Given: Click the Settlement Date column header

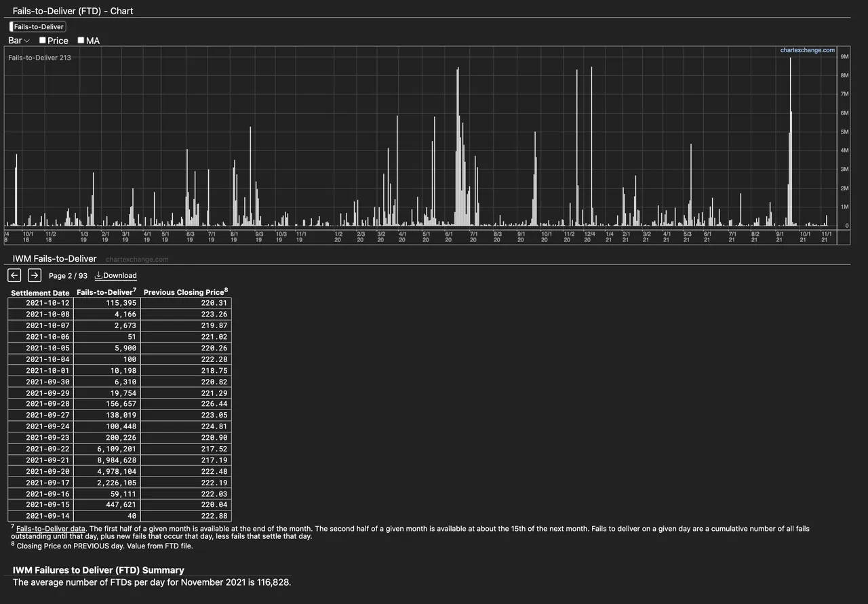Looking at the screenshot, I should click(40, 293).
